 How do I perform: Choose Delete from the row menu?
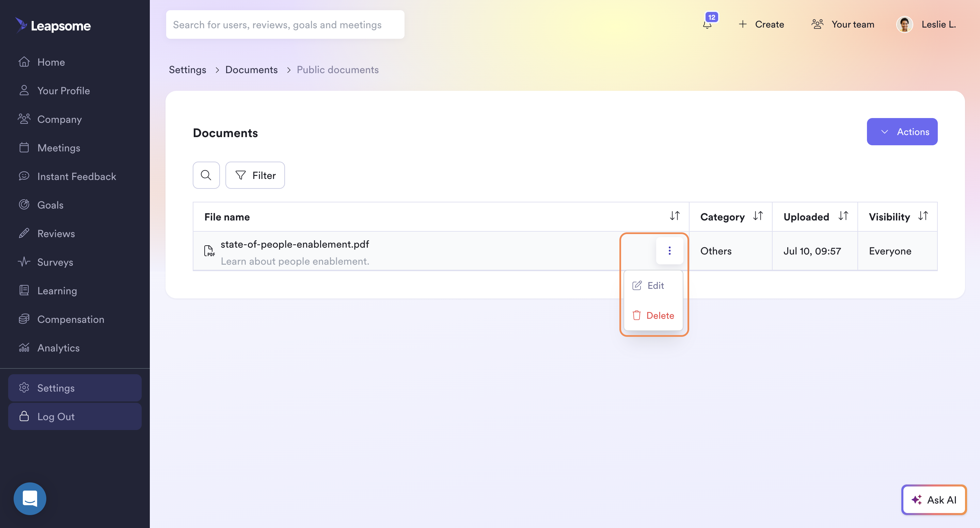[x=653, y=315]
